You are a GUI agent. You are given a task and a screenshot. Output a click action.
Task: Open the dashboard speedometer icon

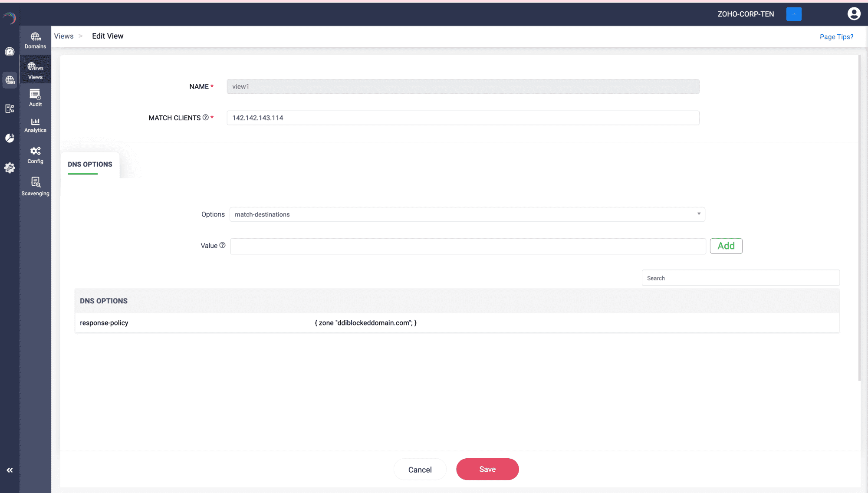[10, 52]
